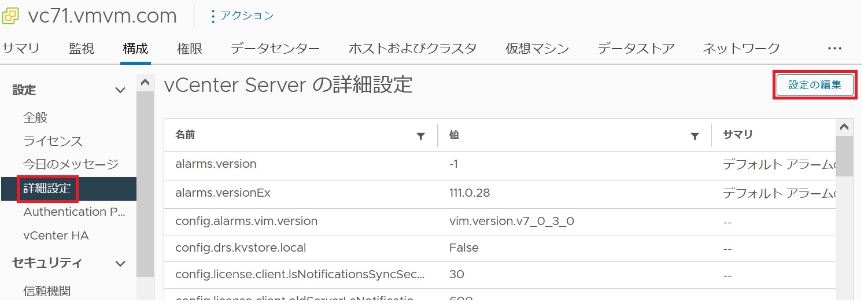868x306 pixels.
Task: Collapse the 設定 section
Action: (120, 90)
